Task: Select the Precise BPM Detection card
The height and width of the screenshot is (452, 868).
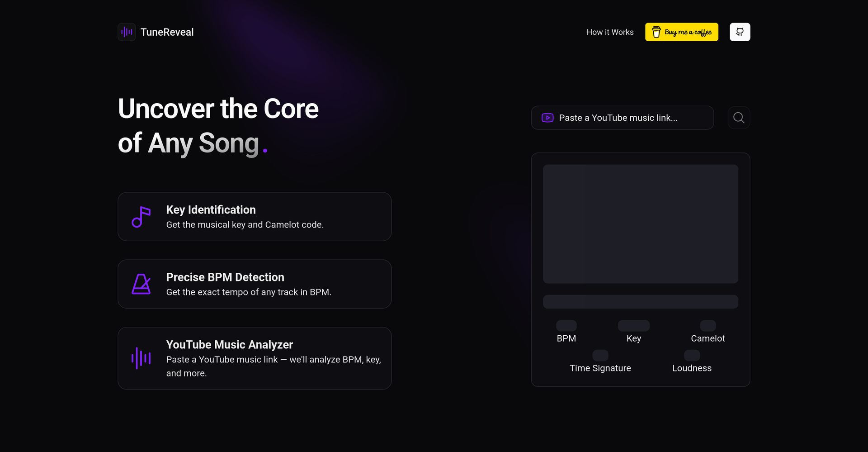Action: [255, 284]
